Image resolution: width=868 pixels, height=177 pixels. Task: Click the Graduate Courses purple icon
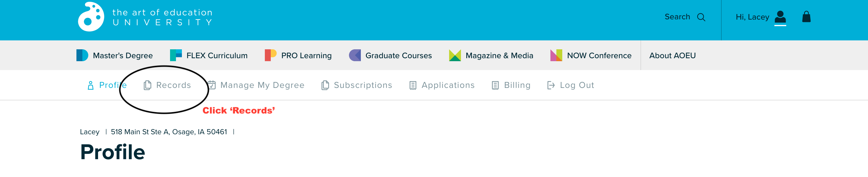tap(355, 56)
